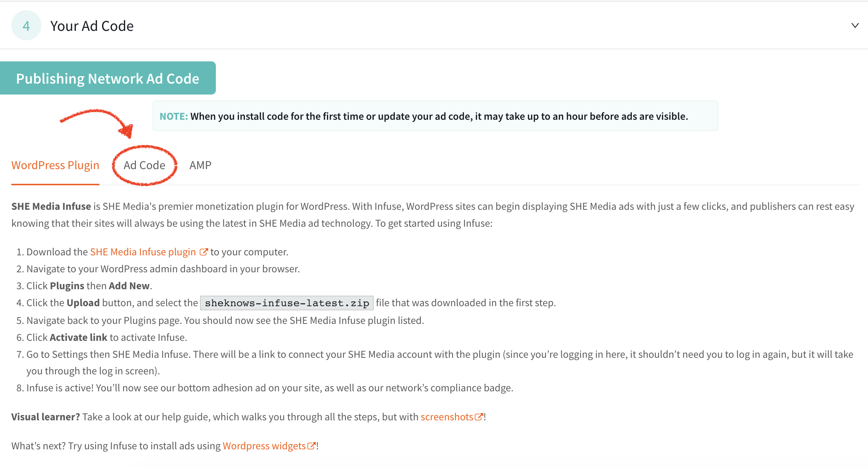Open the Wordpress widgets link

pyautogui.click(x=264, y=446)
